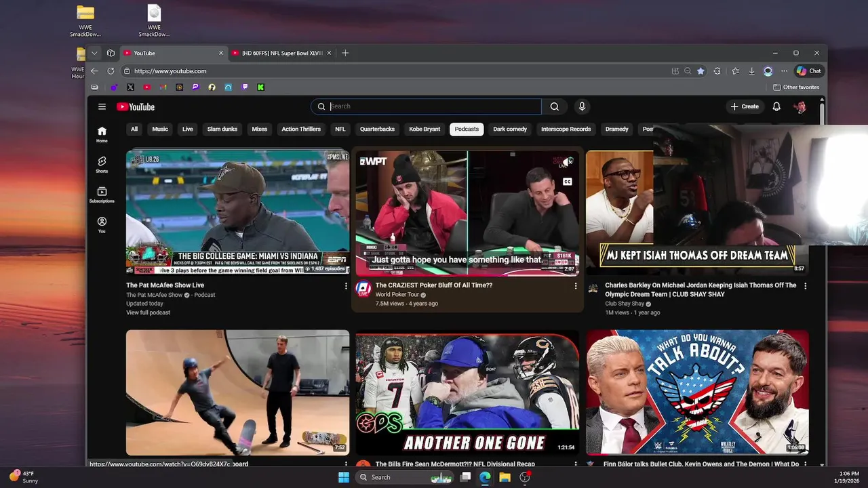Open ANOTHER ONE GONE Bills video thumbnail

(x=467, y=392)
